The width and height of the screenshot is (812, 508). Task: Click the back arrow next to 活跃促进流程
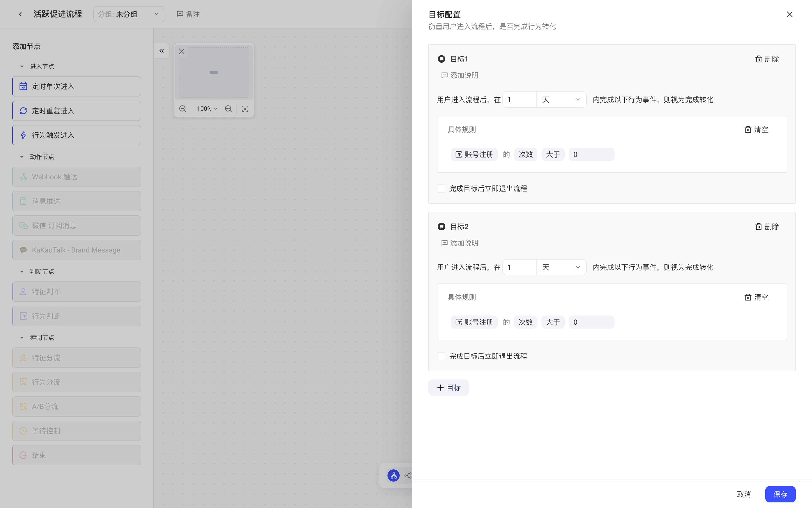pos(21,14)
